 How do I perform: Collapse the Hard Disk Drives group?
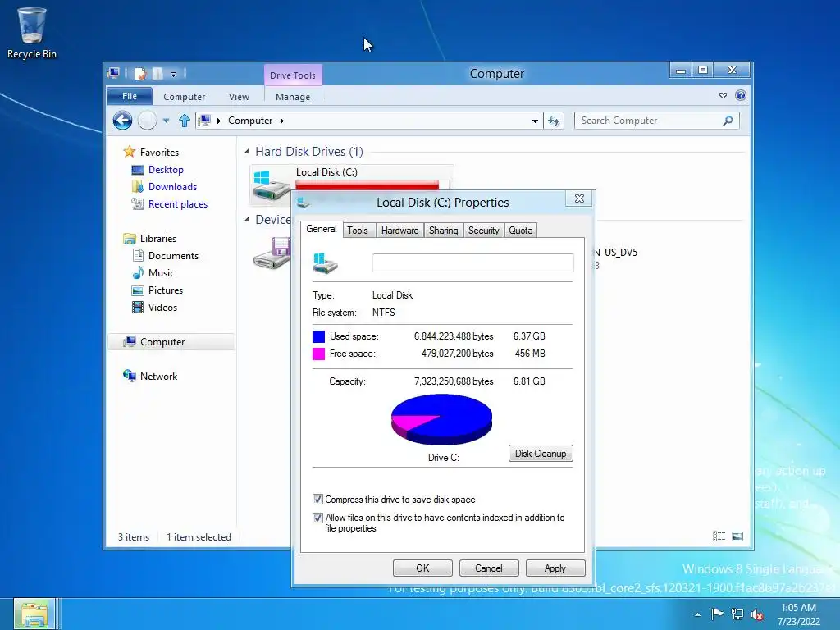(x=247, y=152)
